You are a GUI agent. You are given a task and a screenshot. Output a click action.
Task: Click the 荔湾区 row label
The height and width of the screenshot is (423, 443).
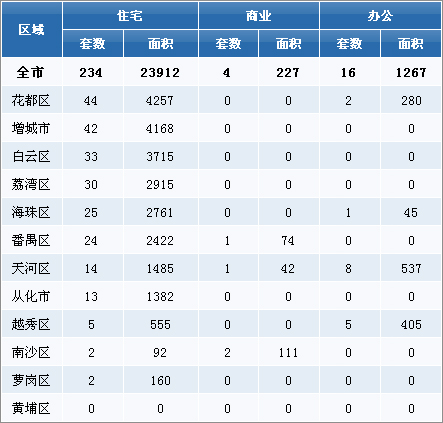tap(31, 184)
